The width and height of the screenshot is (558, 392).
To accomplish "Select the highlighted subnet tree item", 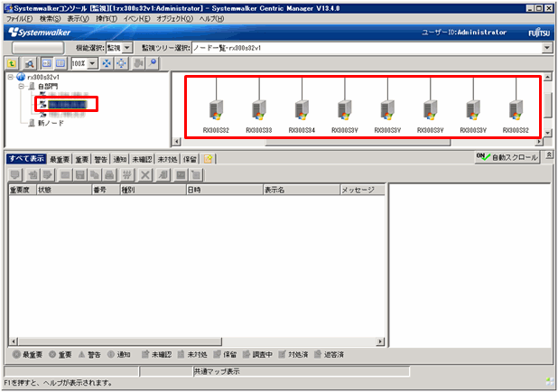I will click(67, 104).
